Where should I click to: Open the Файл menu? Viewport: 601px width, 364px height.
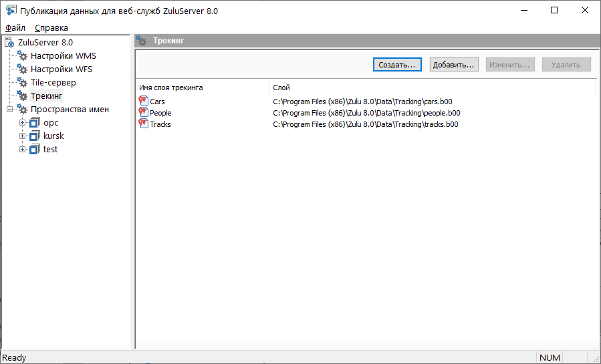[15, 28]
